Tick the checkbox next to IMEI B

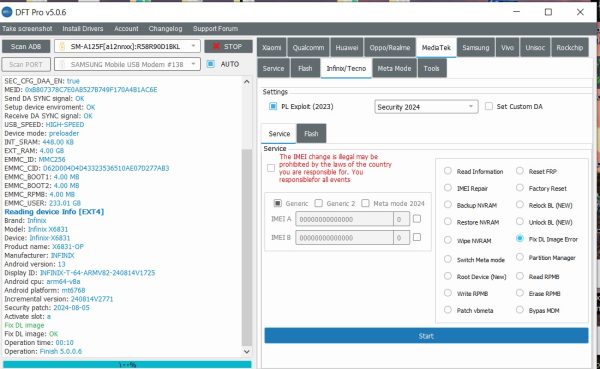(x=417, y=237)
